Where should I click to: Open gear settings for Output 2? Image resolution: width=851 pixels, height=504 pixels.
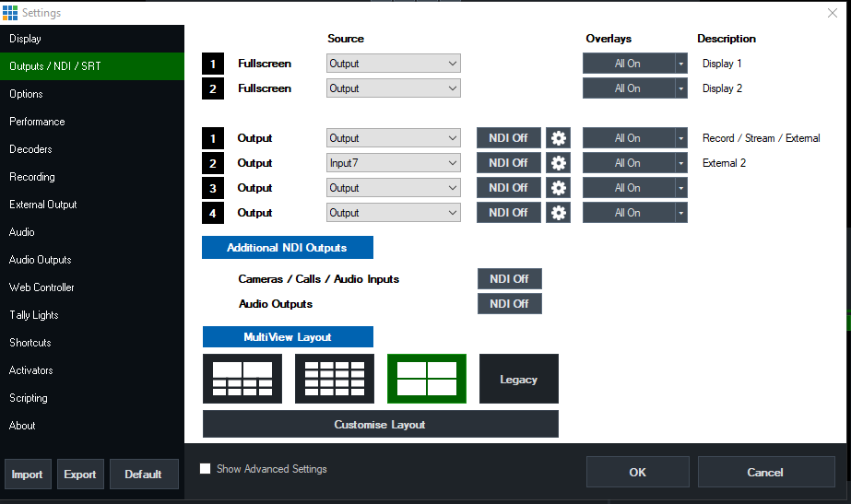(x=558, y=163)
